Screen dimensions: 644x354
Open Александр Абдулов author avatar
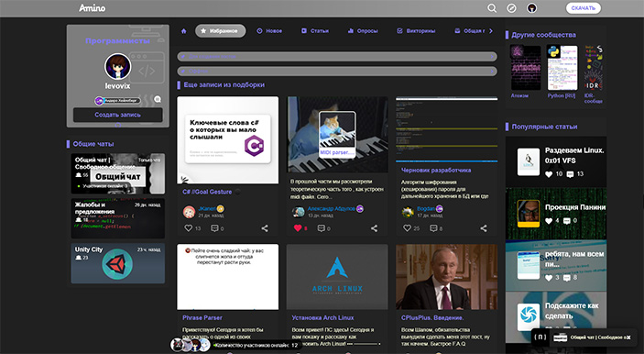click(298, 212)
